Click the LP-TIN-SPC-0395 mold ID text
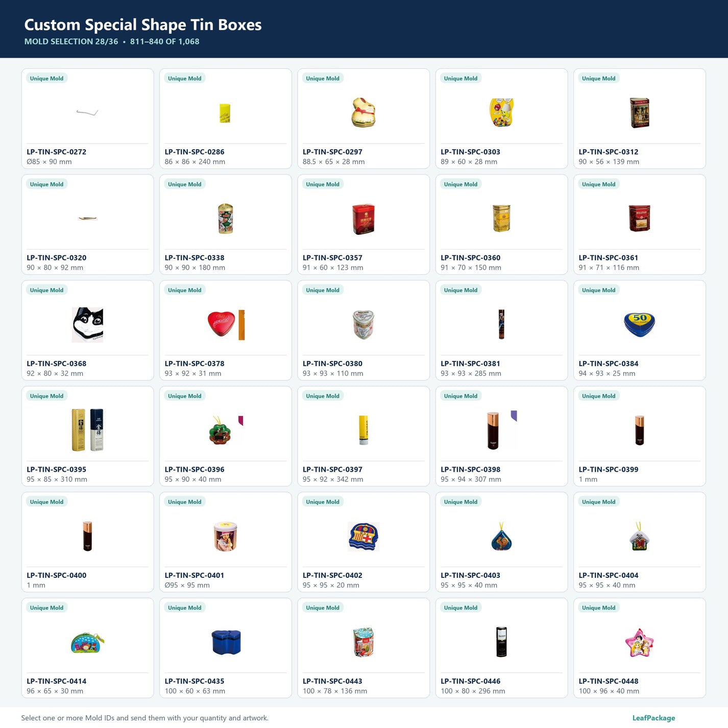 click(56, 470)
